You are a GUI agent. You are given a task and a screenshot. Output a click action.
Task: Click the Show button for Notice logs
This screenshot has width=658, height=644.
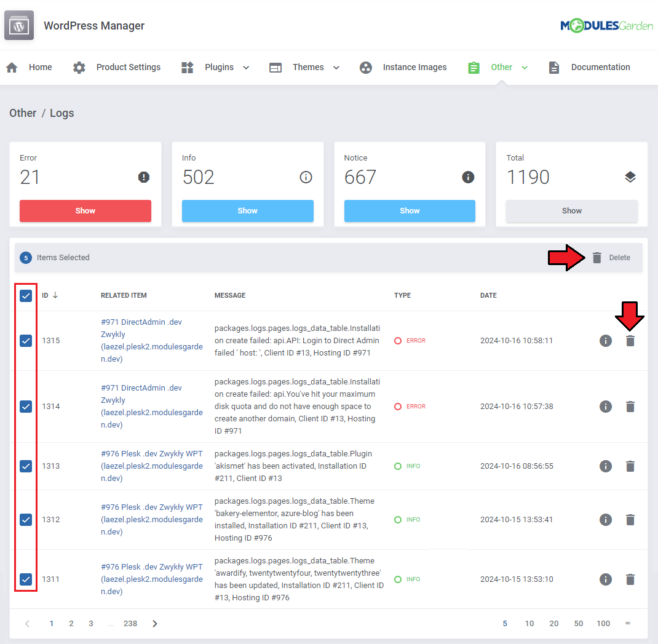410,211
